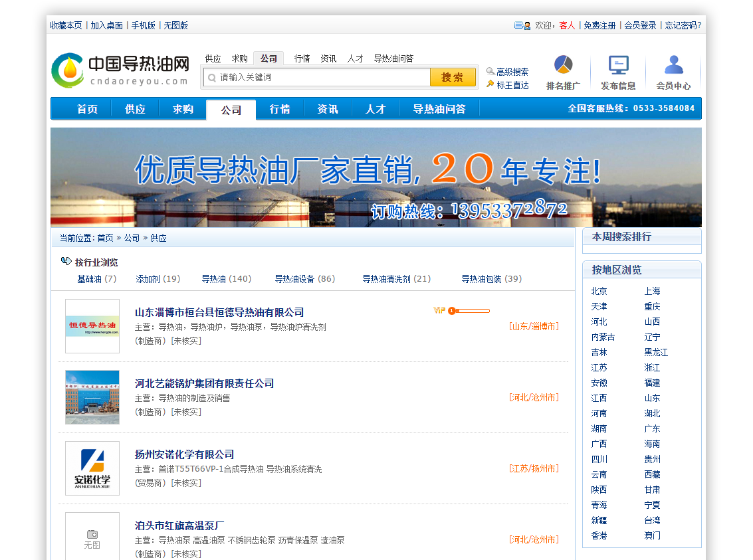Click the [江苏/扬州市] location tag
Viewport: 753px width, 560px height.
(x=534, y=468)
